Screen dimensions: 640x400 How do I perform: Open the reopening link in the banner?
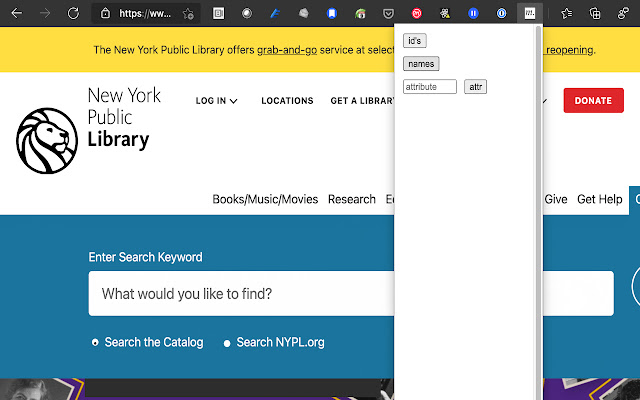tap(569, 50)
